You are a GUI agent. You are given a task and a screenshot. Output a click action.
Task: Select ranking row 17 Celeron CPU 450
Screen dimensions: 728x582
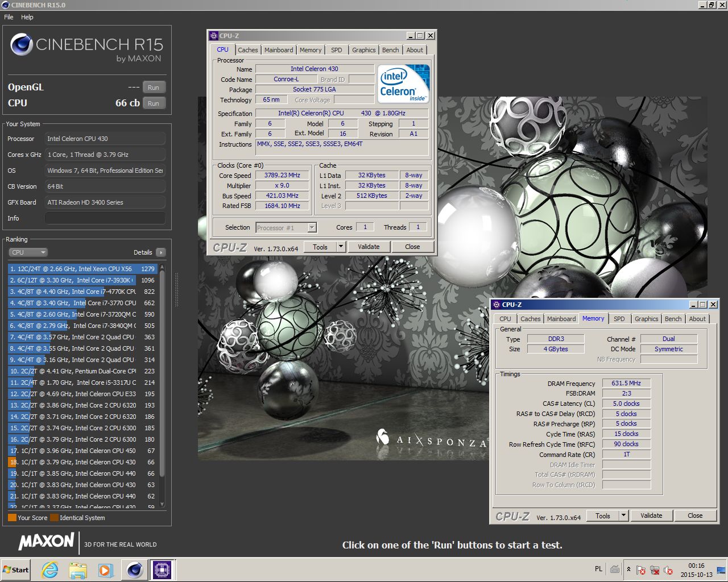pyautogui.click(x=82, y=451)
